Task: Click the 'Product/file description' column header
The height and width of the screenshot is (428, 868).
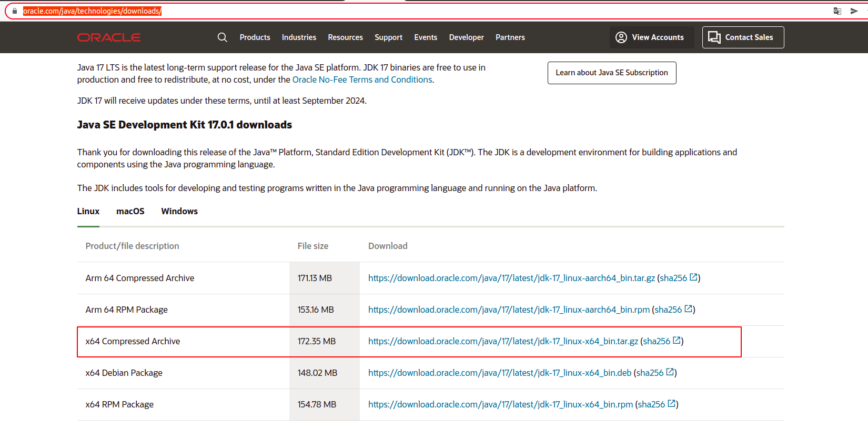Action: tap(132, 246)
